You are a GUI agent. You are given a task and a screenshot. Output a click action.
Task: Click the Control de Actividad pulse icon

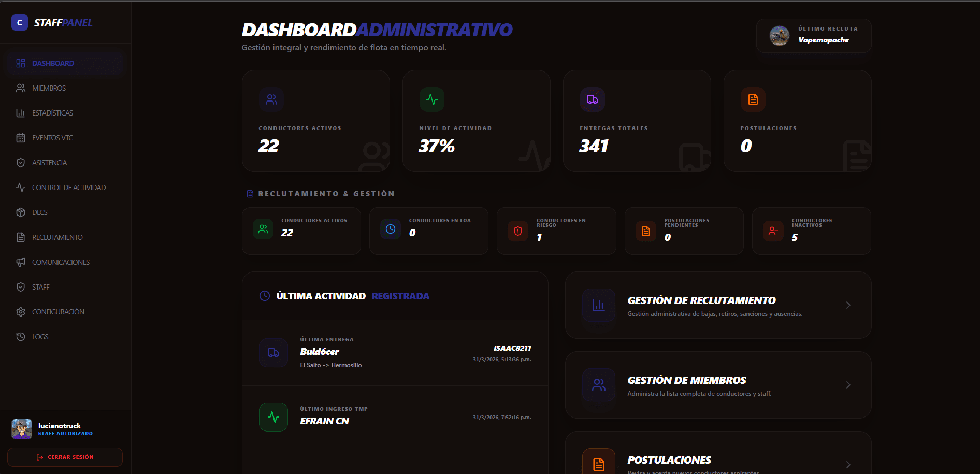(x=21, y=187)
